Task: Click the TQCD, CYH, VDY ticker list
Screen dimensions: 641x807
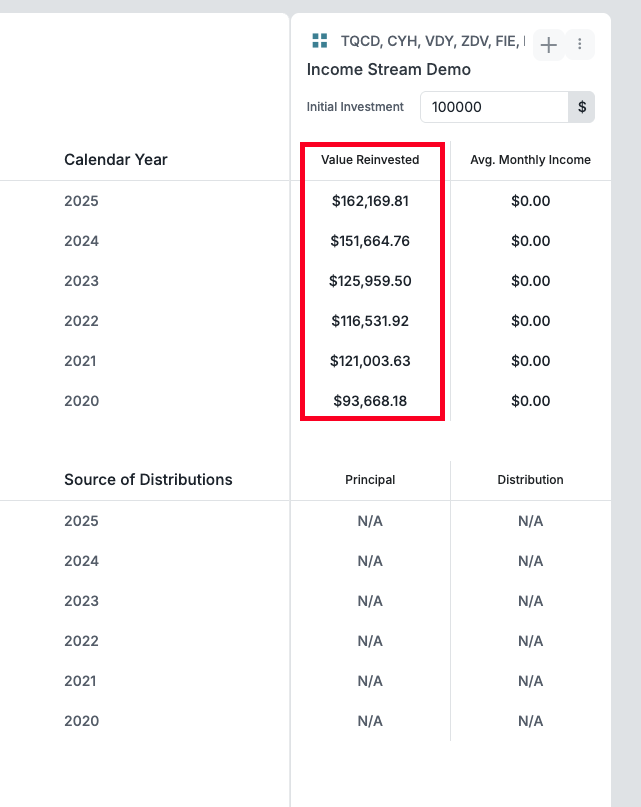Action: point(433,41)
